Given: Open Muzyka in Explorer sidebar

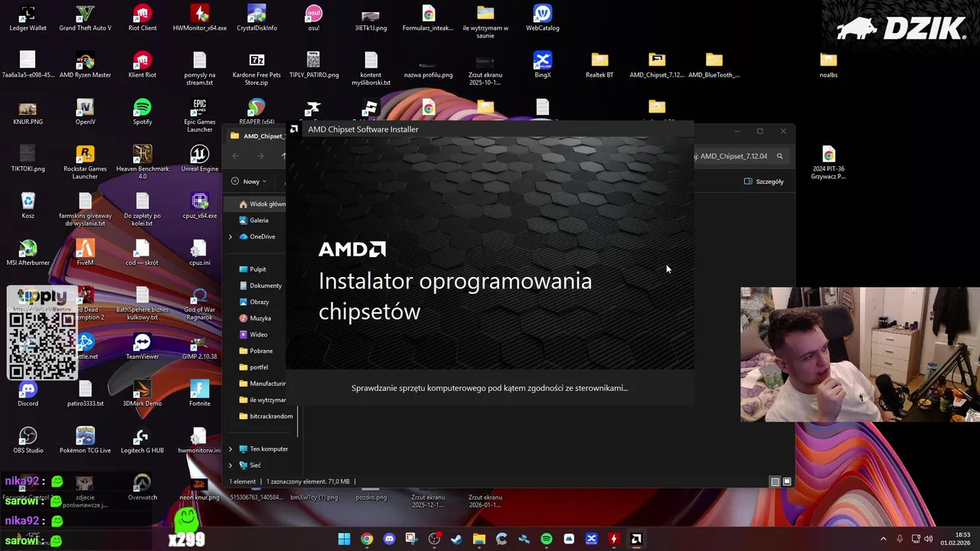Looking at the screenshot, I should coord(256,318).
